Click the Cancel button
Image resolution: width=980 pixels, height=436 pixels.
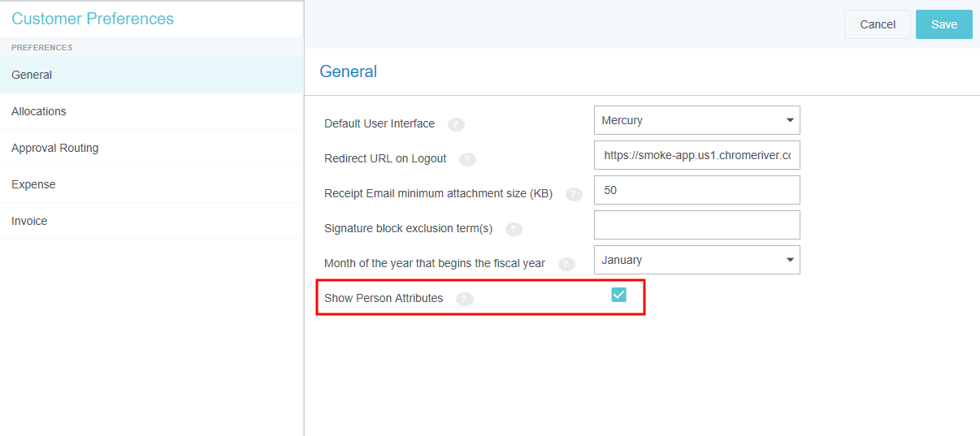click(x=877, y=24)
